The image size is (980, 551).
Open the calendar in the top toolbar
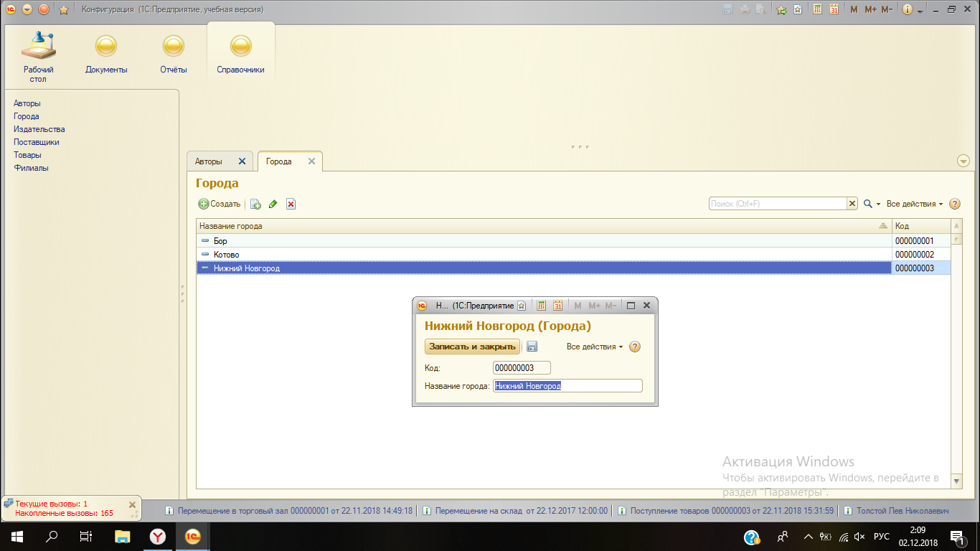click(x=834, y=9)
